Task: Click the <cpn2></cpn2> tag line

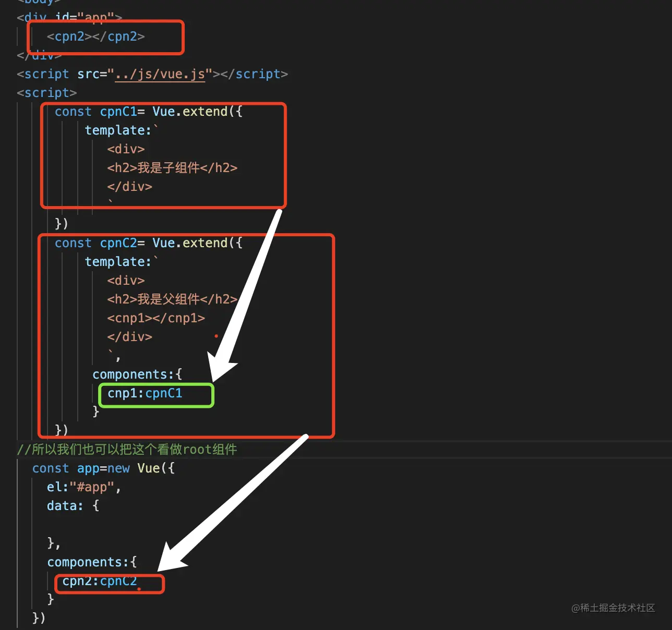Action: (95, 37)
